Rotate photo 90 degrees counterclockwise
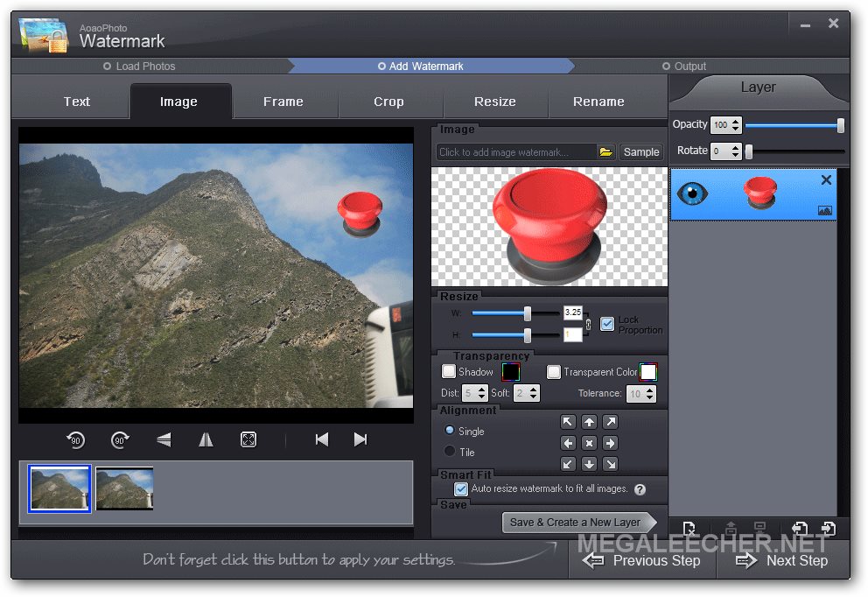 (x=76, y=439)
